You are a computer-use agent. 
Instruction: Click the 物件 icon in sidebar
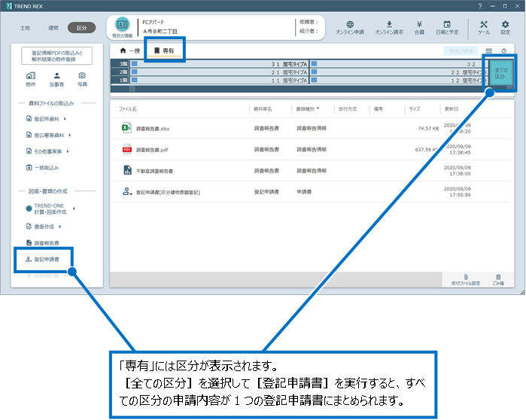[31, 76]
